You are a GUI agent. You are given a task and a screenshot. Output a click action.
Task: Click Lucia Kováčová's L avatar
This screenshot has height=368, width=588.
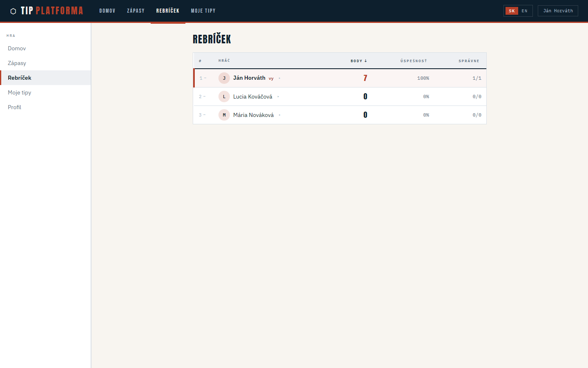tap(224, 96)
